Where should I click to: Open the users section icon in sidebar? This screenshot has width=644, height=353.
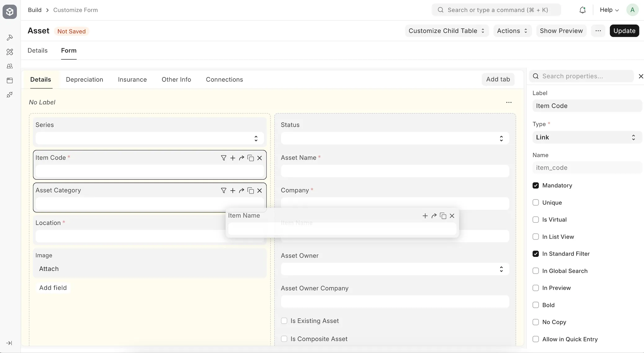(10, 66)
